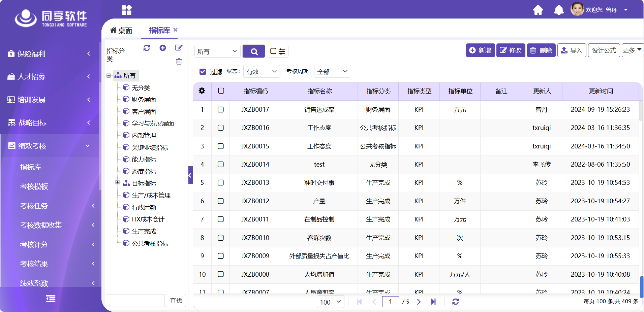This screenshot has height=312, width=644.
Task: Delete category using trash icon
Action: tap(179, 61)
